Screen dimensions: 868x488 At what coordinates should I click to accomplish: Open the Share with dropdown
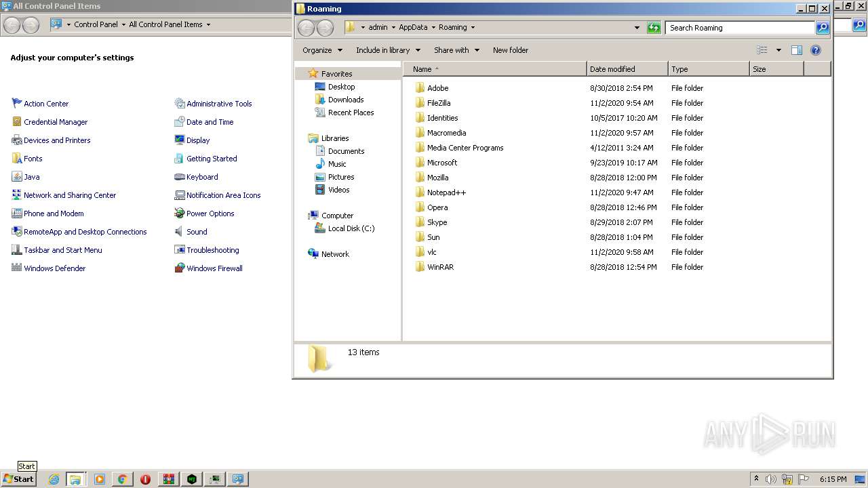coord(456,50)
